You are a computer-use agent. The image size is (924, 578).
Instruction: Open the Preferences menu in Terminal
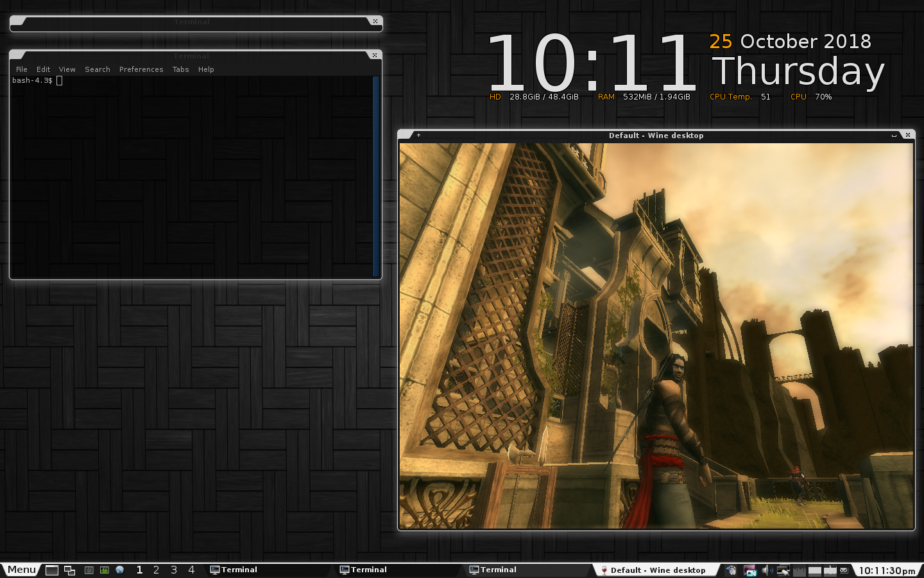(141, 69)
